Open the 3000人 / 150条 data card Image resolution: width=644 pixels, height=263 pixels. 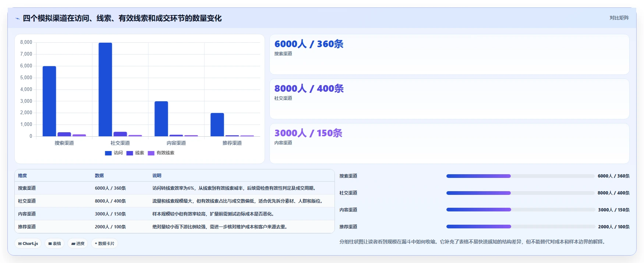449,144
